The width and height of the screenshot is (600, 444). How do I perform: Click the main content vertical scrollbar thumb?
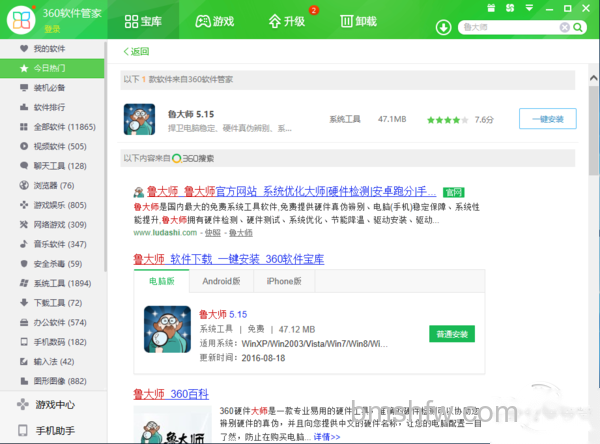[x=594, y=130]
